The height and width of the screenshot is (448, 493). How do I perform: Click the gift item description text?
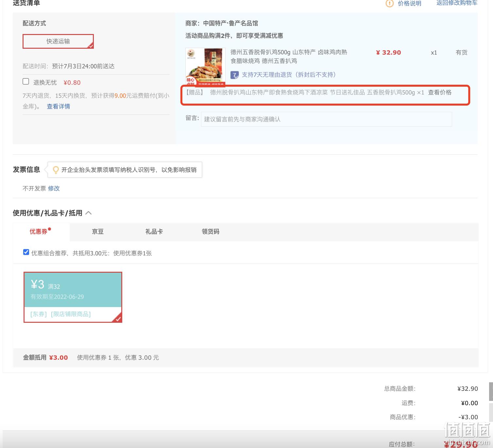coord(317,93)
